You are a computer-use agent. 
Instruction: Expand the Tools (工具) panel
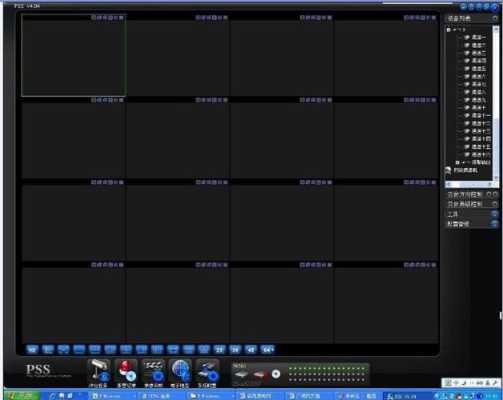[472, 214]
